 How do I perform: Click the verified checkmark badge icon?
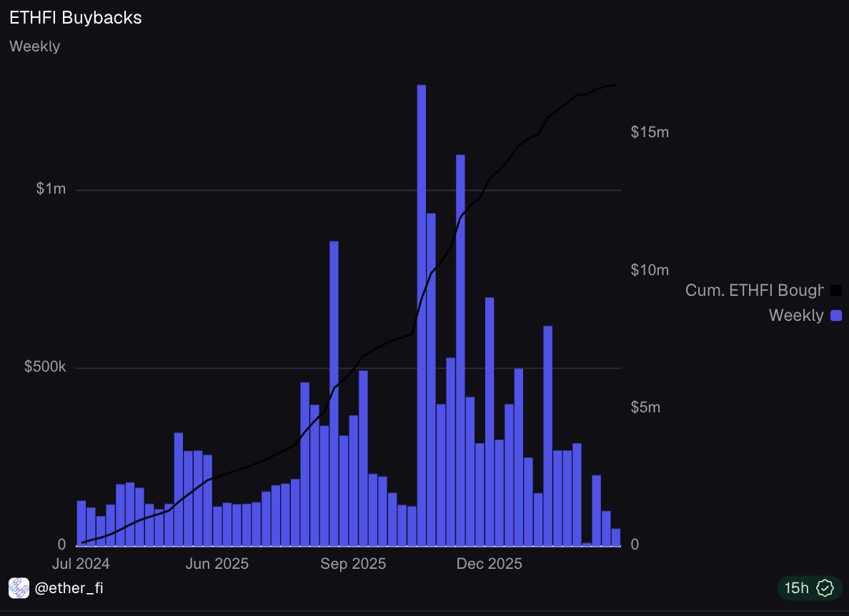[x=825, y=588]
